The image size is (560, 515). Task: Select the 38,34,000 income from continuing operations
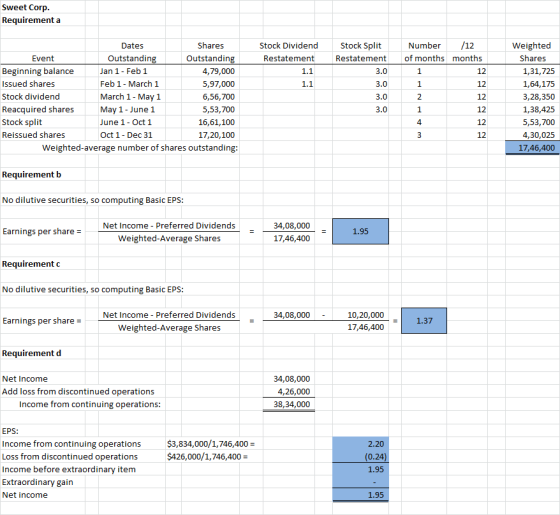click(291, 404)
